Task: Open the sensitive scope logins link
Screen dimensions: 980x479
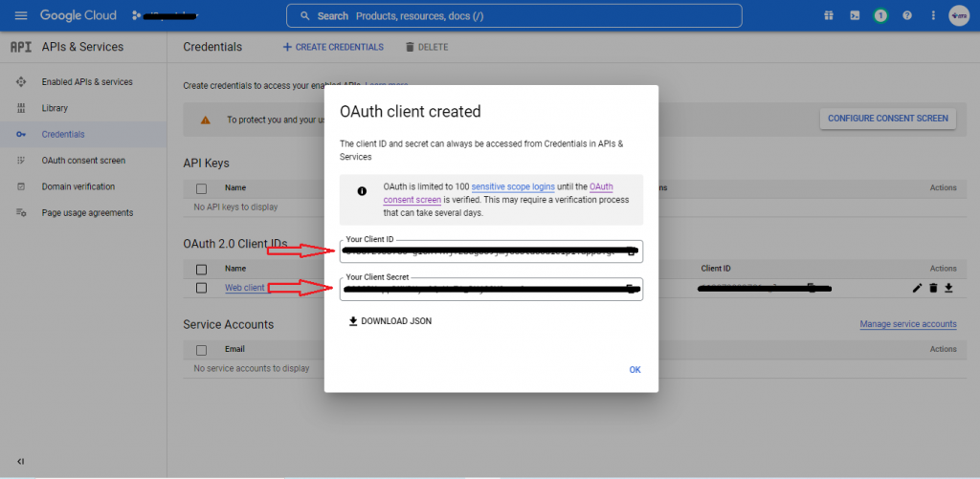Action: (x=513, y=186)
